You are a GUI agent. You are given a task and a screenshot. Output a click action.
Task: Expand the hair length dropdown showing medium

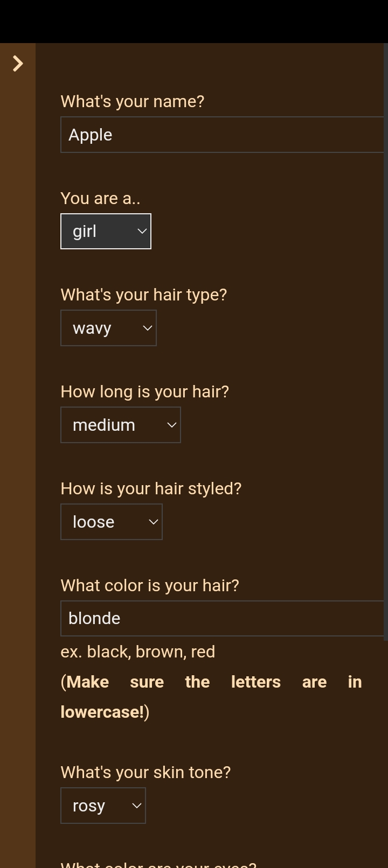tap(121, 425)
